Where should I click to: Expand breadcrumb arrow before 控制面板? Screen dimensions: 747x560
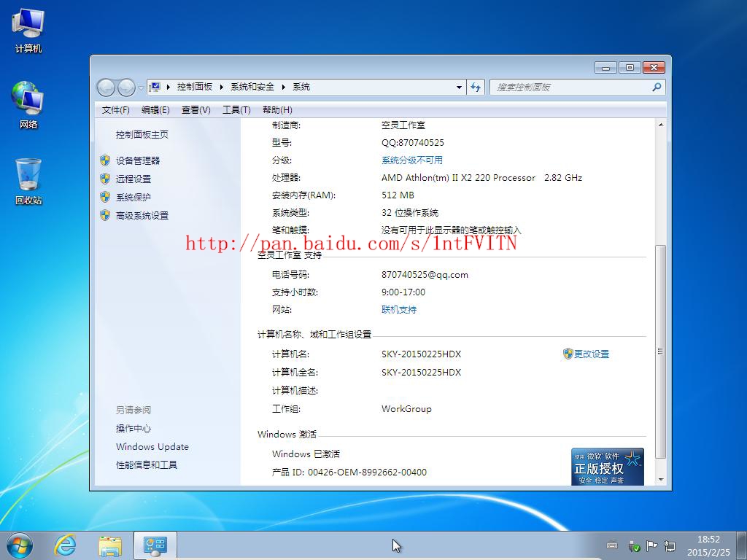(x=169, y=87)
